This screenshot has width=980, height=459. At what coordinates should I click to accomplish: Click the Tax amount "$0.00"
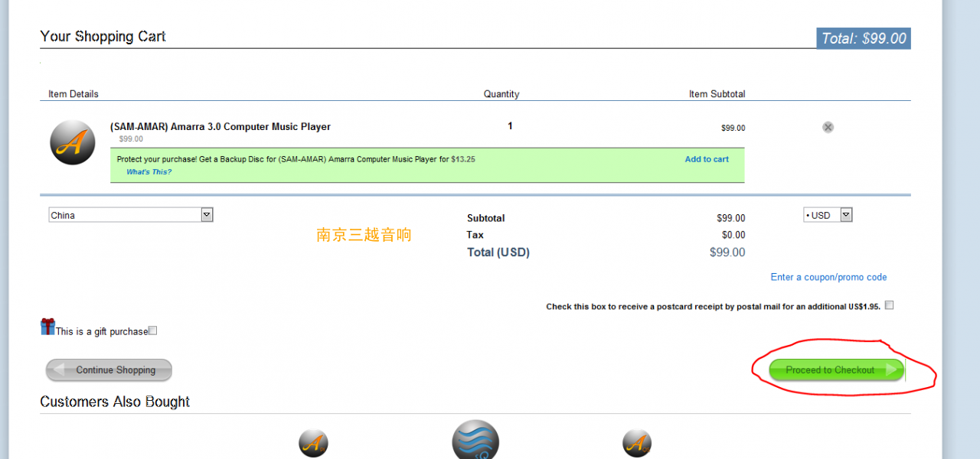733,235
